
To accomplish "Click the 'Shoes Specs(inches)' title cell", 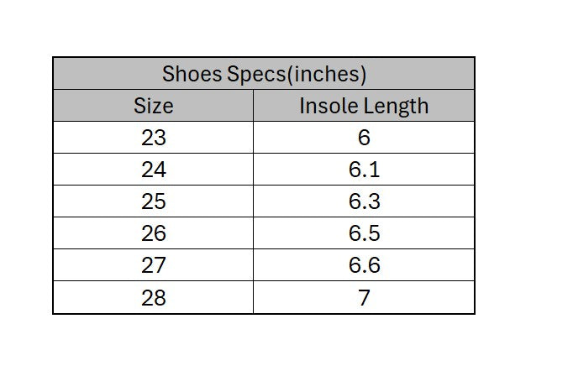I will (264, 74).
